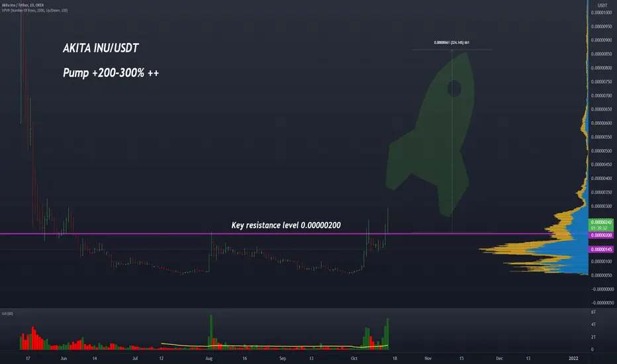Click the -0.00000050 price axis tick
Screen dimensions: 617x364
tap(602, 302)
